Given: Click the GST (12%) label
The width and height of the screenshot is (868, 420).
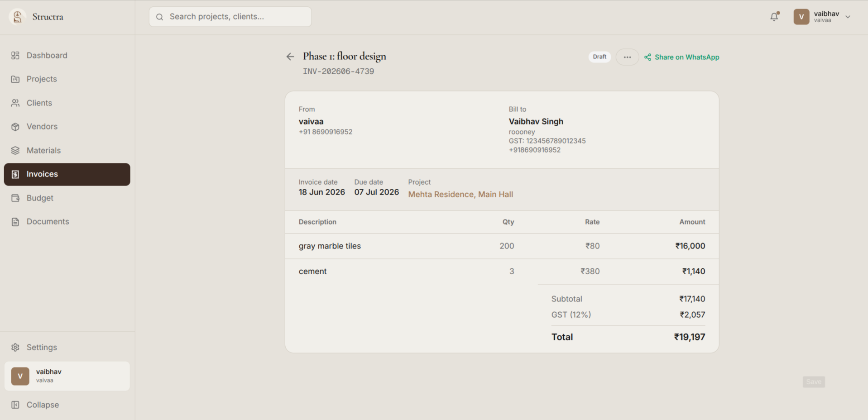Looking at the screenshot, I should pos(571,315).
